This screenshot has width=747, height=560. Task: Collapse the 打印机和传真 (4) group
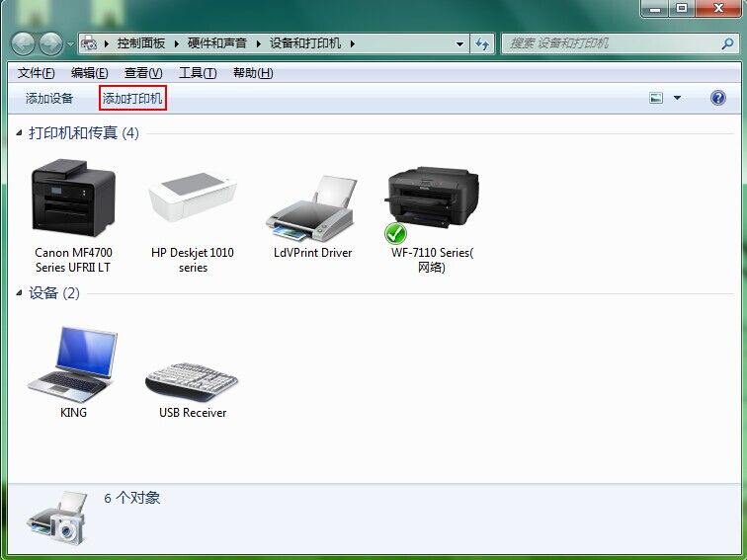[x=19, y=133]
